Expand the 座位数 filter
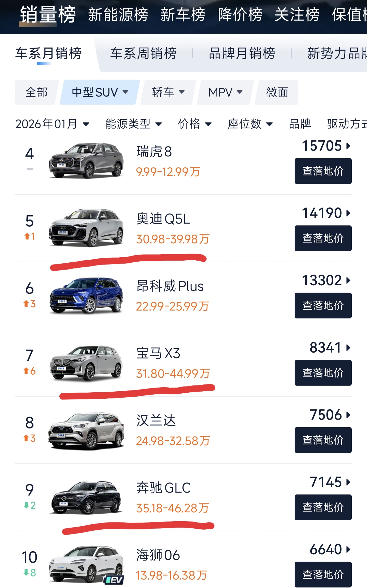The image size is (367, 588). [250, 124]
